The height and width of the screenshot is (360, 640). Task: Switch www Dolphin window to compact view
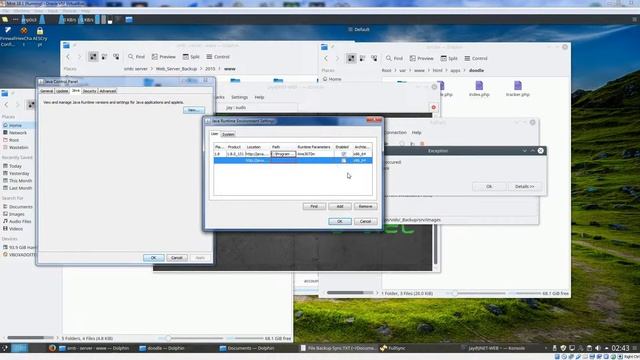(x=104, y=57)
